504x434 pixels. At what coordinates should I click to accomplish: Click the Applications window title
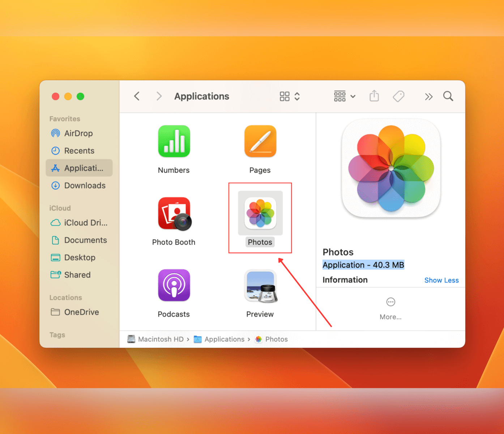pyautogui.click(x=202, y=96)
